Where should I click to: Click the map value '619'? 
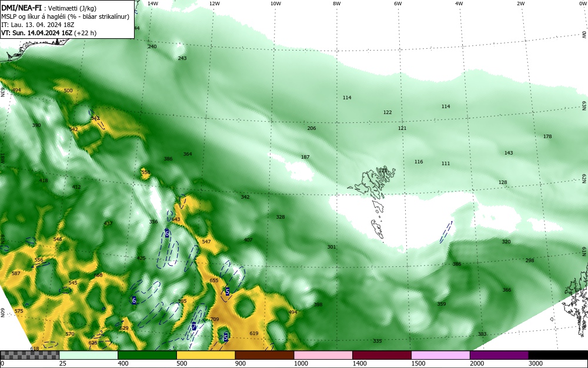254,333
